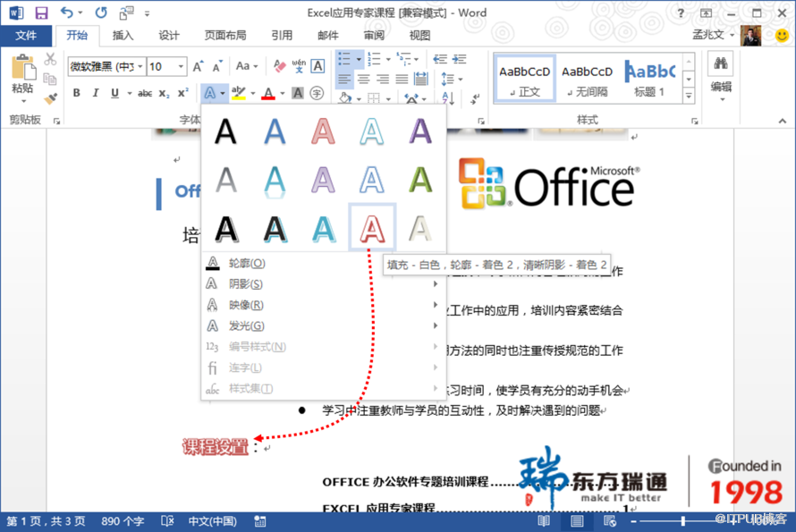Open the change case Aa dropdown
This screenshot has height=532, width=796.
pos(247,66)
